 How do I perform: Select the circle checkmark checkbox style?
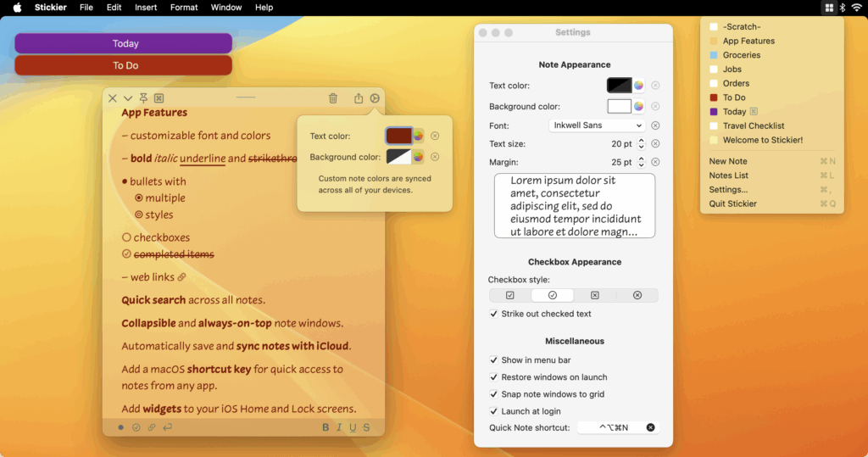pyautogui.click(x=553, y=295)
